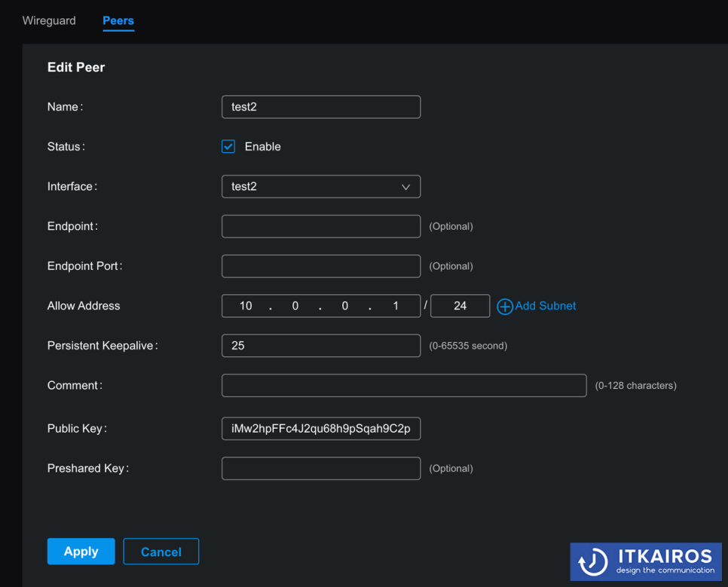Click the Persistent Keepalive label
The image size is (728, 587).
[102, 346]
